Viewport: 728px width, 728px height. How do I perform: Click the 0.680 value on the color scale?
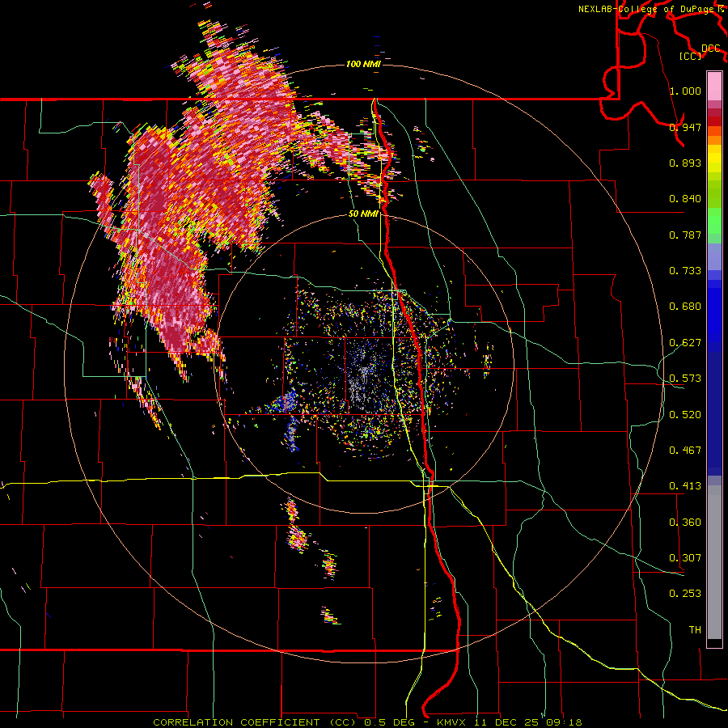(x=685, y=307)
